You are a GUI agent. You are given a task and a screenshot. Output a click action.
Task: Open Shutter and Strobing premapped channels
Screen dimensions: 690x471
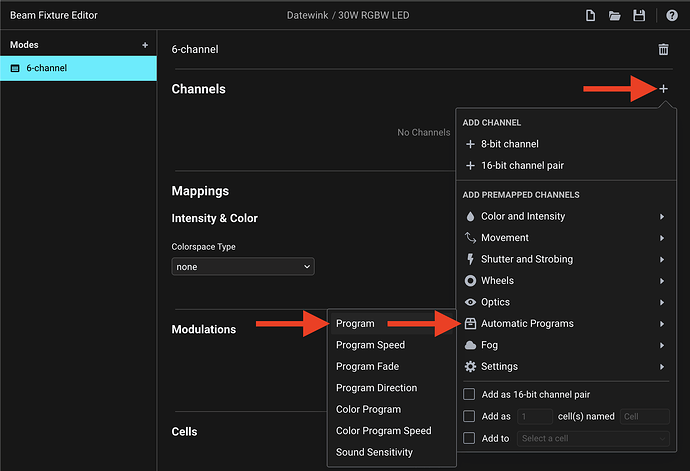point(566,259)
